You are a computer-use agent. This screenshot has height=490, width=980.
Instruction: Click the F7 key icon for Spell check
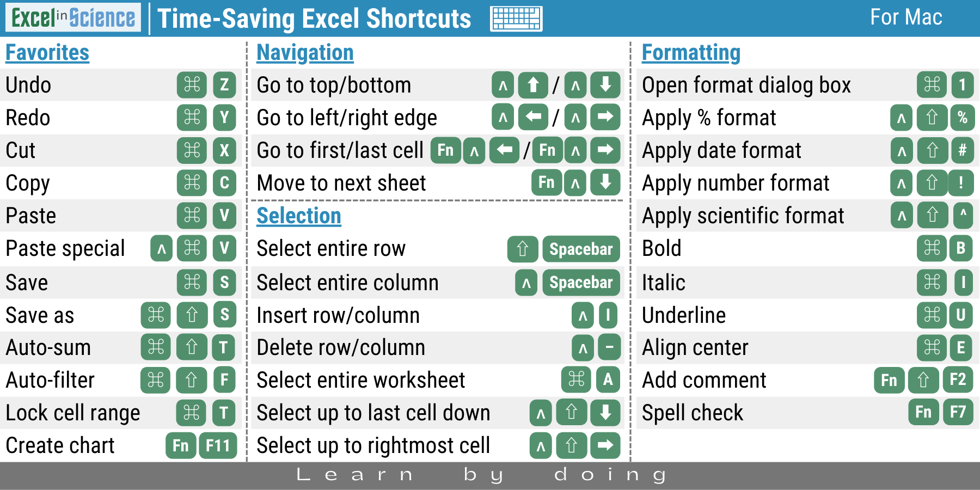point(958,412)
